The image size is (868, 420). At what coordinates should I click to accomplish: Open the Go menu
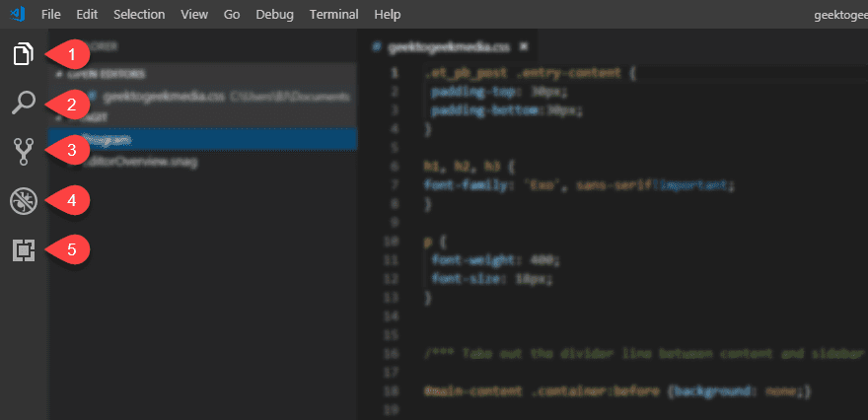pyautogui.click(x=232, y=15)
